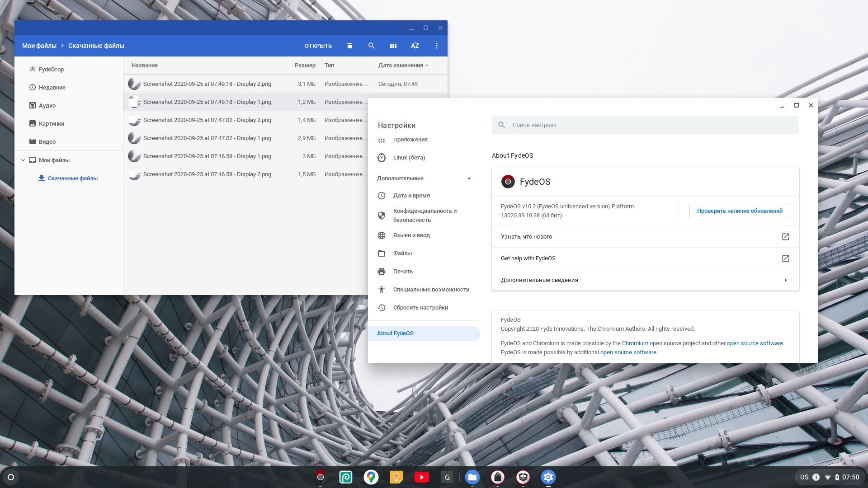The height and width of the screenshot is (488, 868).
Task: Collapse the Дополнительные section arrow
Action: pyautogui.click(x=469, y=178)
